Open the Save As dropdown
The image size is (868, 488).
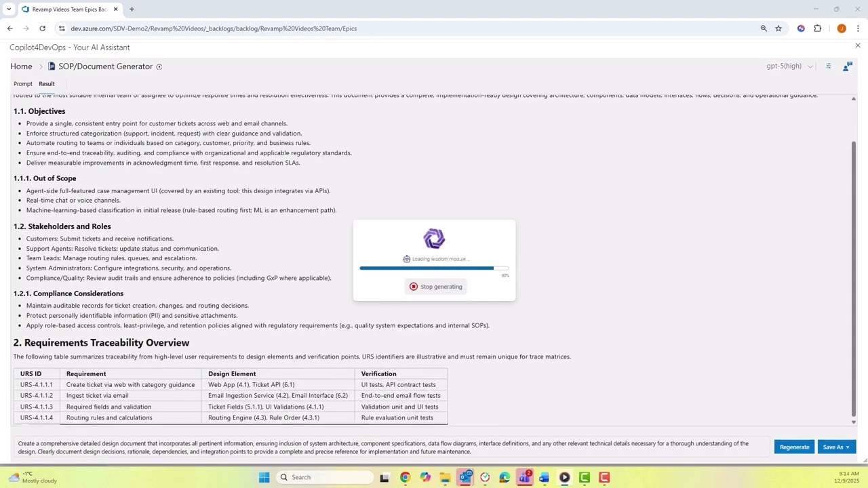(837, 447)
